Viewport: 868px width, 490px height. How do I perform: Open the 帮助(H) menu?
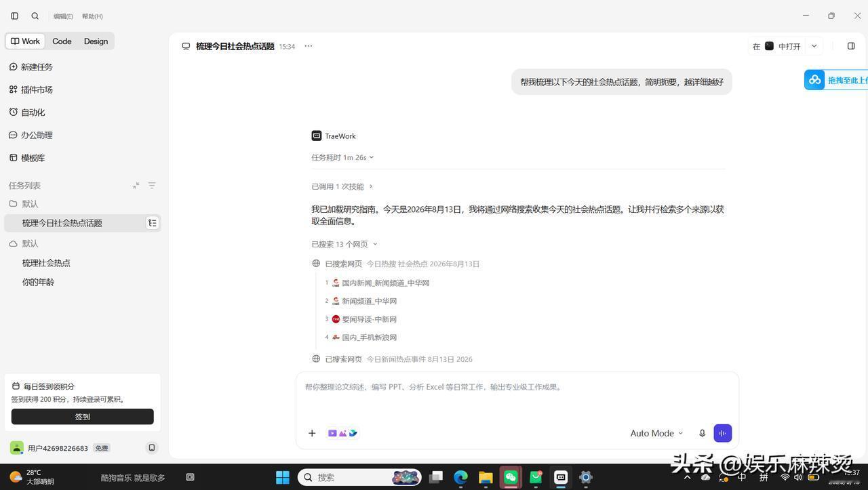point(92,16)
